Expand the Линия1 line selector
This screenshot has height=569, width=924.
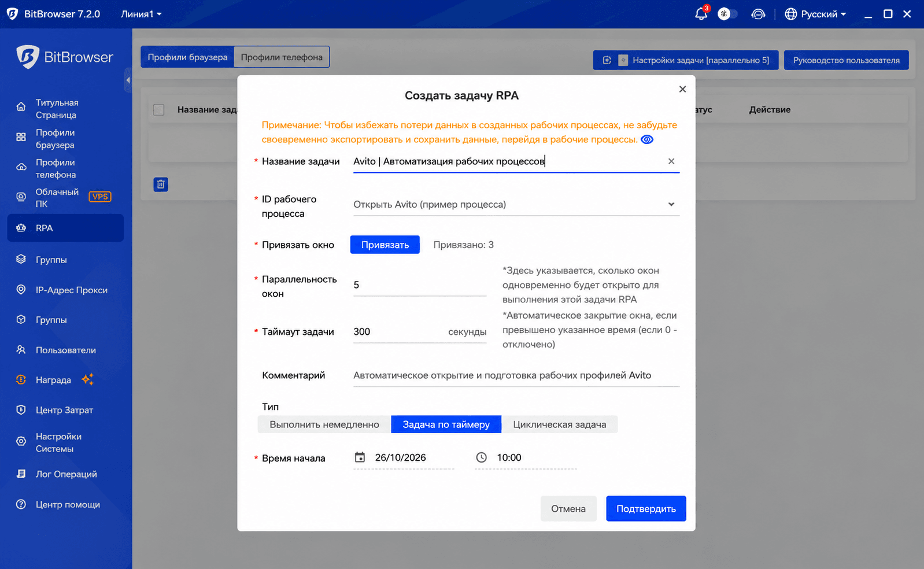(x=141, y=14)
